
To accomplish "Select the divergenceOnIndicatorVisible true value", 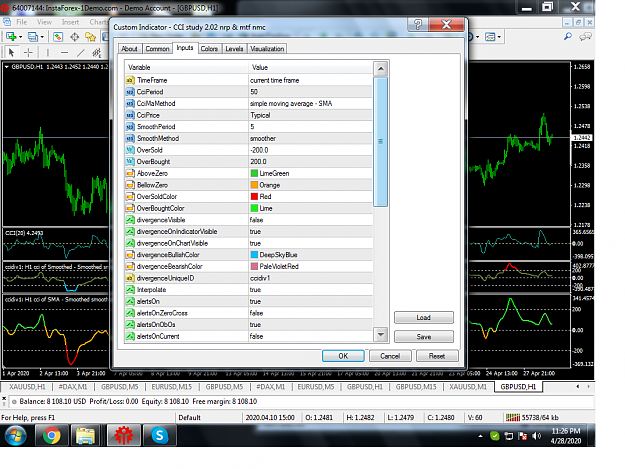I will tap(311, 232).
